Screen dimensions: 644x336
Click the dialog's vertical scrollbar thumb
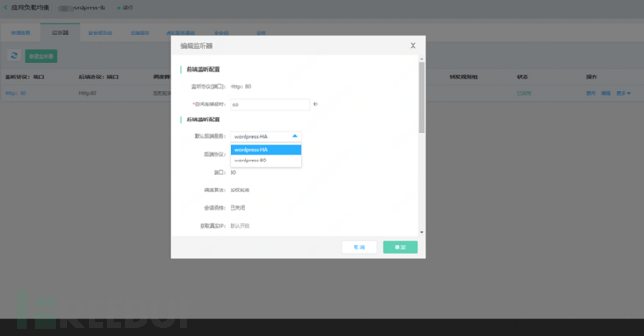(x=421, y=97)
